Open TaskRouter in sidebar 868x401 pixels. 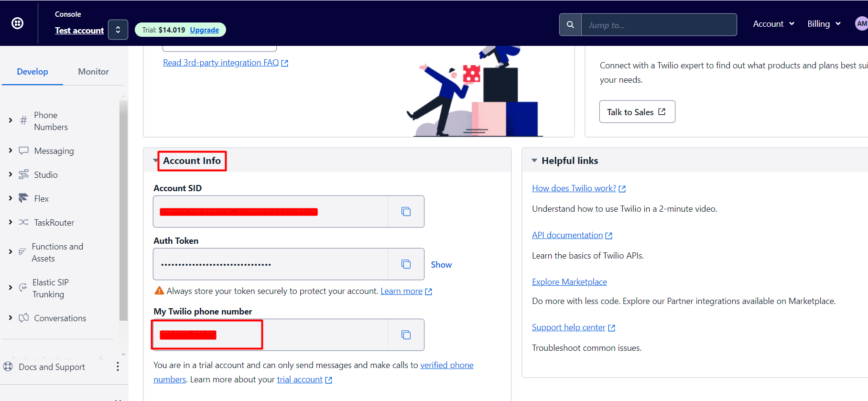click(x=54, y=223)
